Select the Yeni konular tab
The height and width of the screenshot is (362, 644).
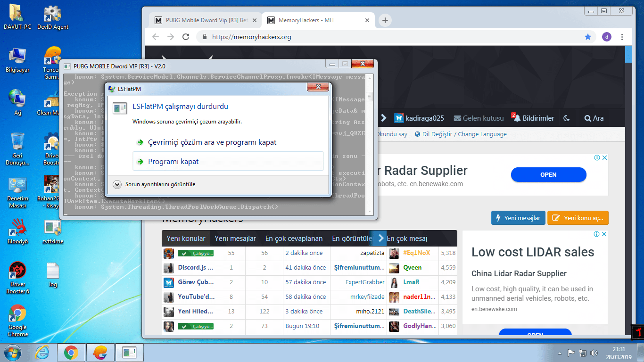click(186, 239)
